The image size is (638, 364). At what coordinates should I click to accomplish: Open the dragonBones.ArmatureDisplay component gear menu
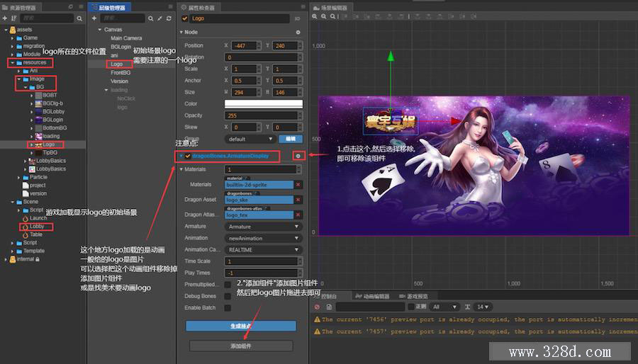298,155
